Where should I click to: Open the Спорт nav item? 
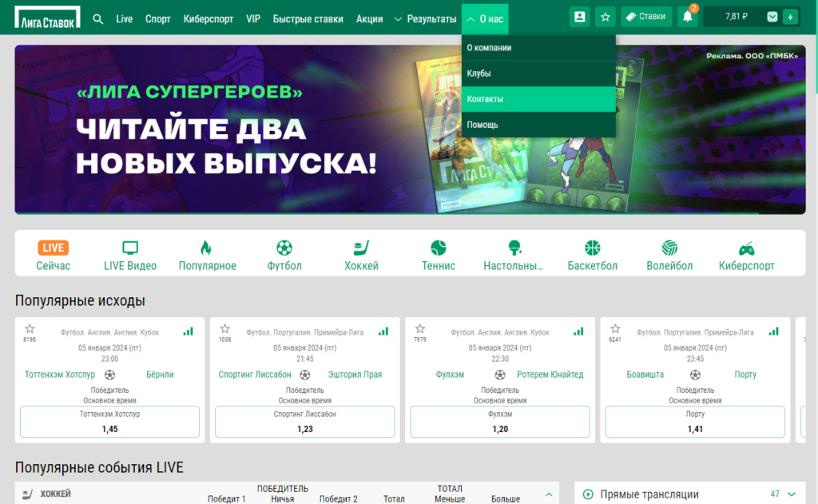pos(157,19)
